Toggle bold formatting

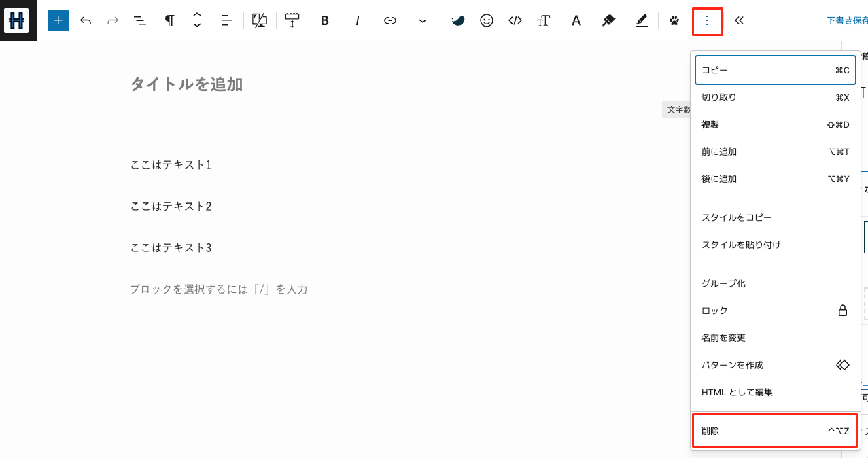tap(325, 20)
